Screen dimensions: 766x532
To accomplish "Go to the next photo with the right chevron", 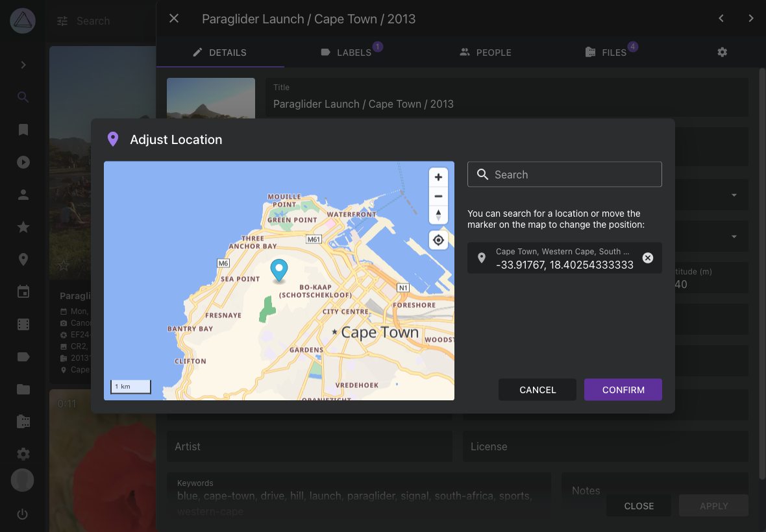I will (x=751, y=18).
